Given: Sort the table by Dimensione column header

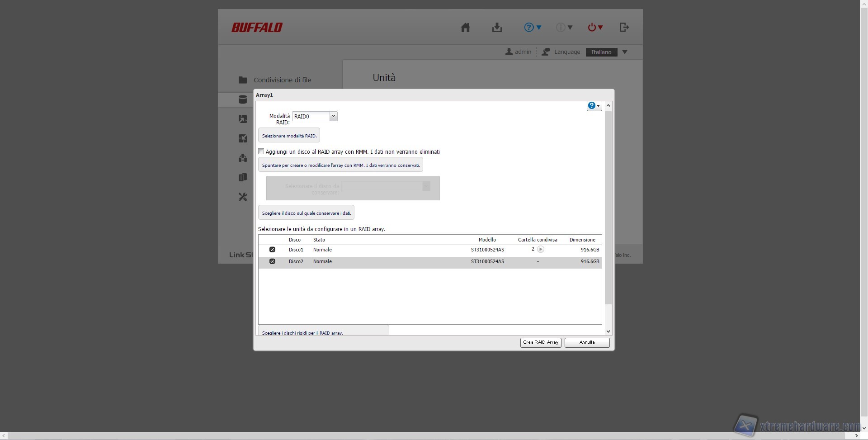Looking at the screenshot, I should click(582, 240).
